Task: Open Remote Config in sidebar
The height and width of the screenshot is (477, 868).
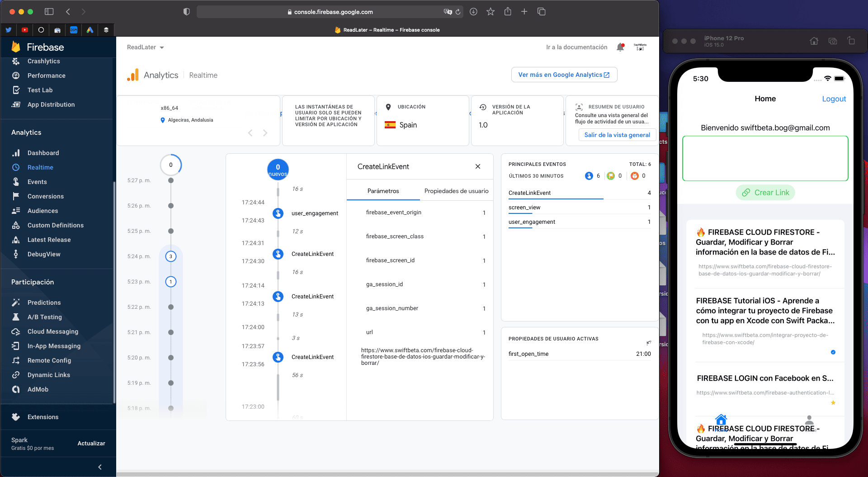Action: pyautogui.click(x=49, y=360)
